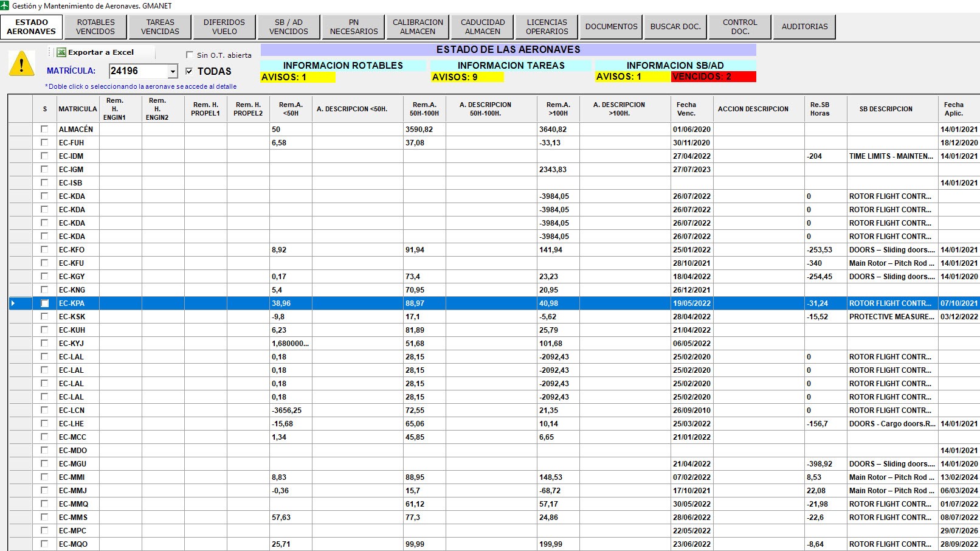Click the row indicator arrow beside EC-KPA
Screen dimensions: 980x551
coord(13,303)
